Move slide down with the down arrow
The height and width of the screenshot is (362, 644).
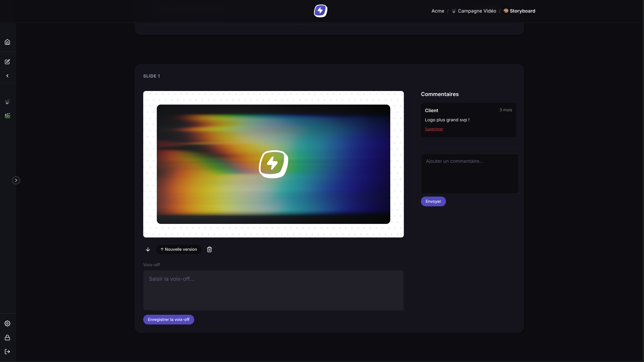tap(148, 249)
